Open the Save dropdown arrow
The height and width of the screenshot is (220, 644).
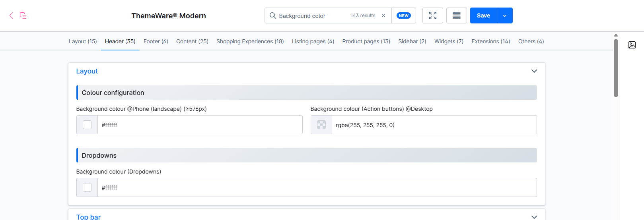point(505,15)
